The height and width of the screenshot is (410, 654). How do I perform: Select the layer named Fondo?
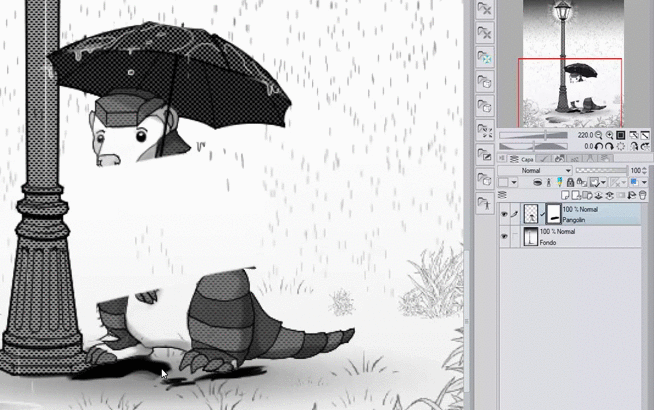[548, 242]
